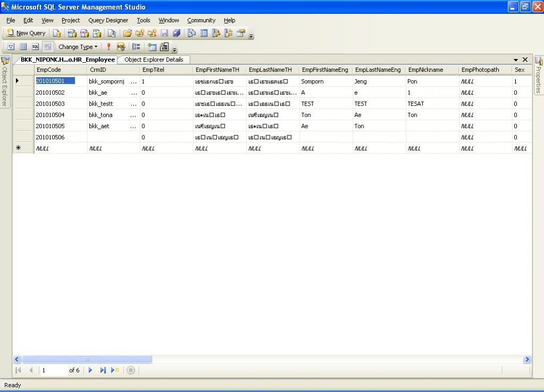Toggle the Results pane icon
Screen dimensions: 544x392
point(47,47)
